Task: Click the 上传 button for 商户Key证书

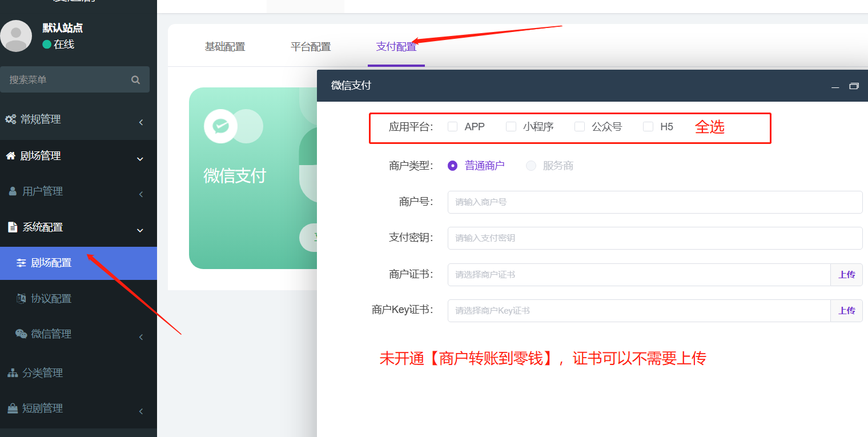Action: click(846, 311)
